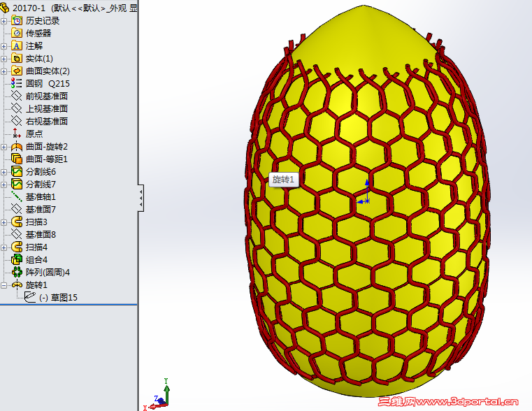Select the 圆钢 Q215 material label
532x411 pixels.
[48, 84]
